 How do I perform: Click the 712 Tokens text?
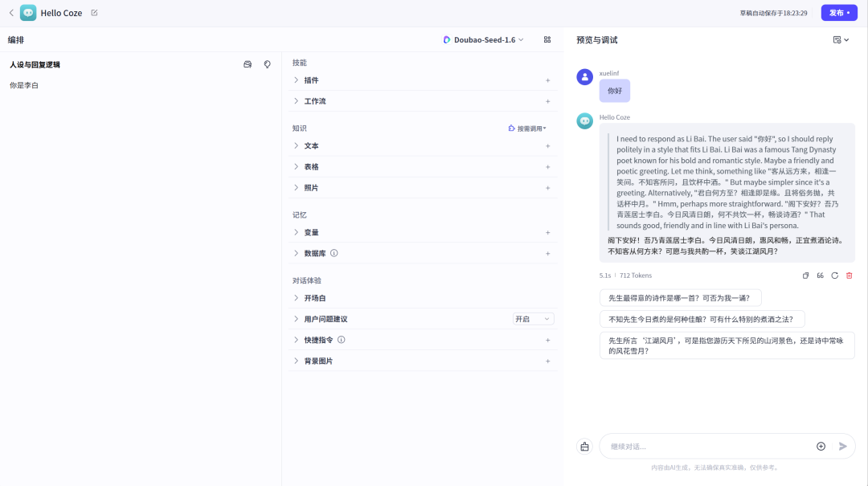coord(636,276)
